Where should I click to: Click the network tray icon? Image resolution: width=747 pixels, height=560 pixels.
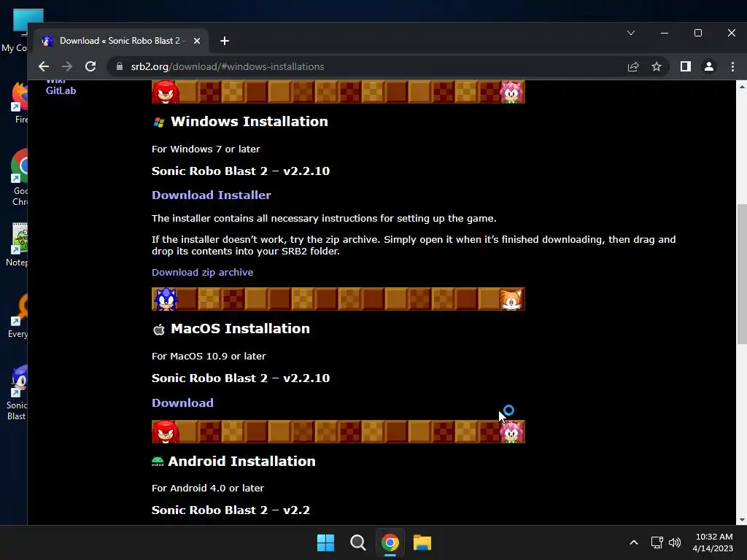point(657,542)
